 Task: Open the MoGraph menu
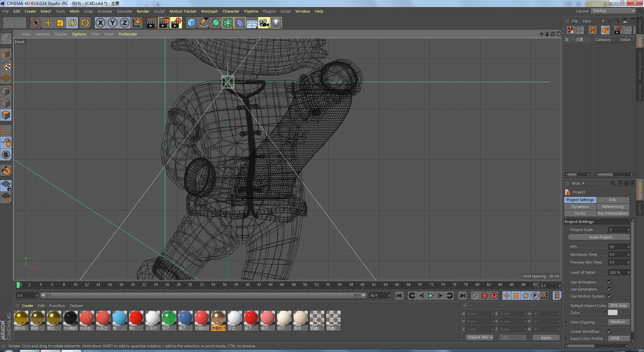click(x=209, y=11)
